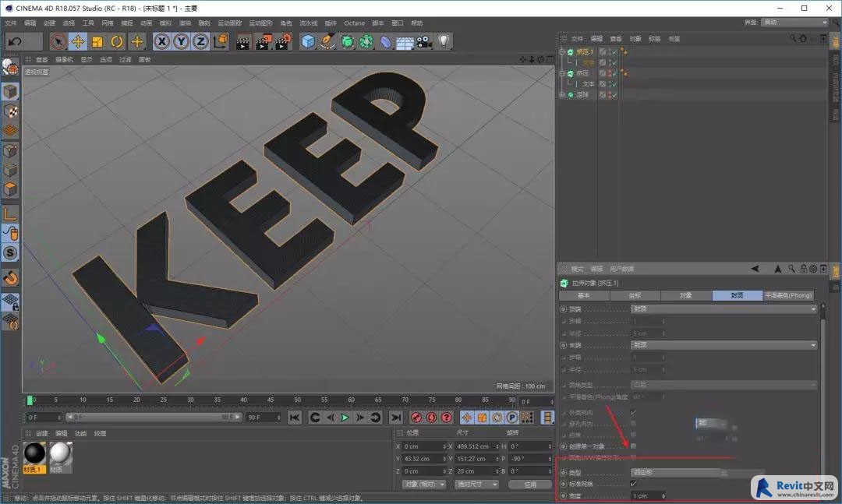Add a Cube primitive object
842x504 pixels.
308,41
